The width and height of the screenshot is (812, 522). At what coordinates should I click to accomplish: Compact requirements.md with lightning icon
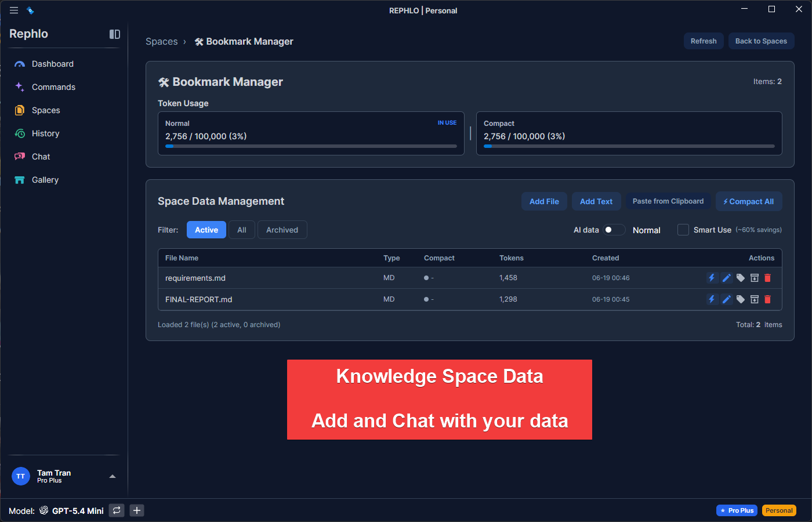[712, 278]
